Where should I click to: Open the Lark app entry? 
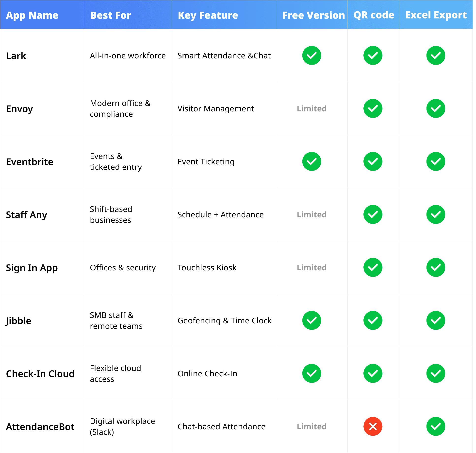pos(16,56)
